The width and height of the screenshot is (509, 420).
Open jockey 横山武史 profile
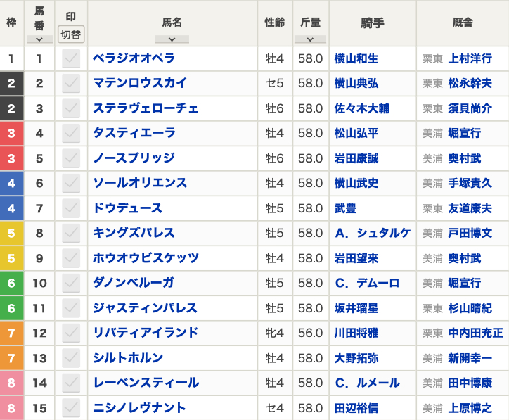[x=356, y=183]
